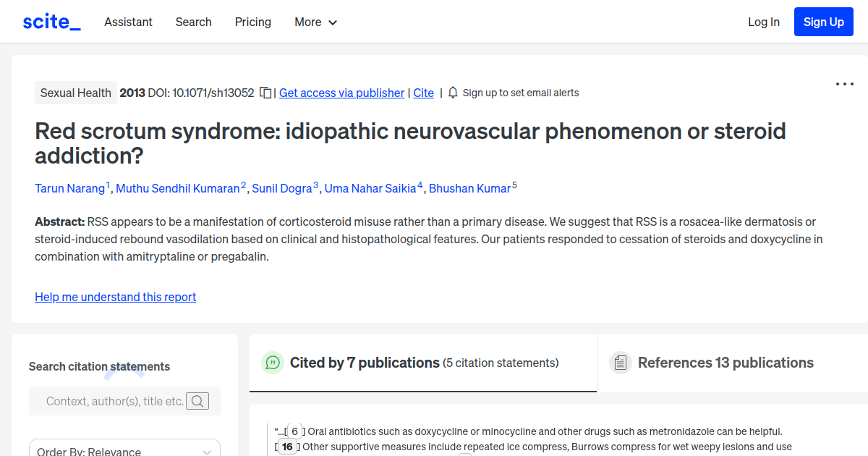Click Help me understand this report
Screen dimensions: 868x456
(x=115, y=297)
